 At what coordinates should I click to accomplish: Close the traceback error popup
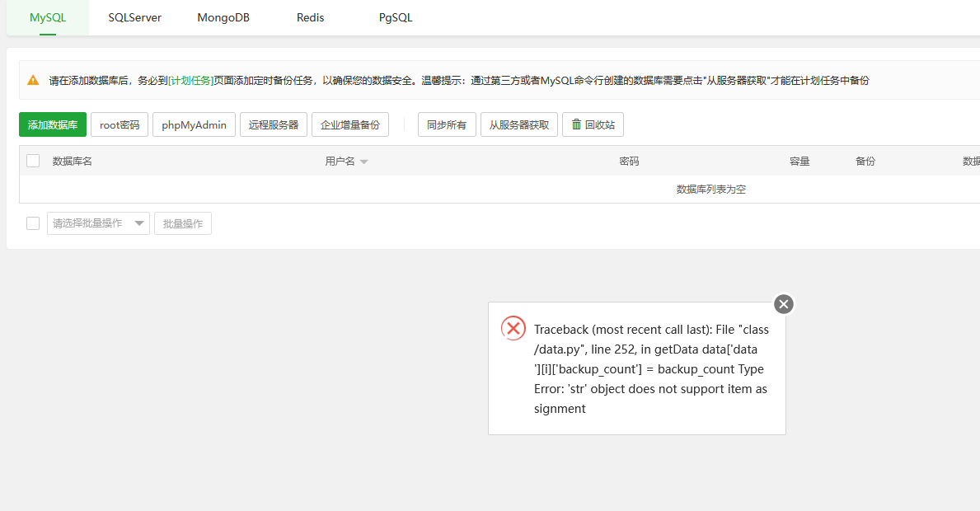pos(784,304)
